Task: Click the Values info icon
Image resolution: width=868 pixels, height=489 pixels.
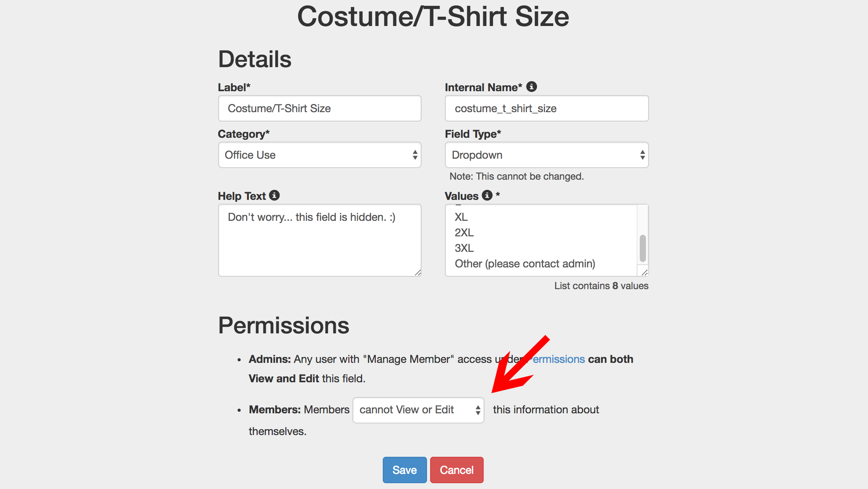Action: coord(487,195)
